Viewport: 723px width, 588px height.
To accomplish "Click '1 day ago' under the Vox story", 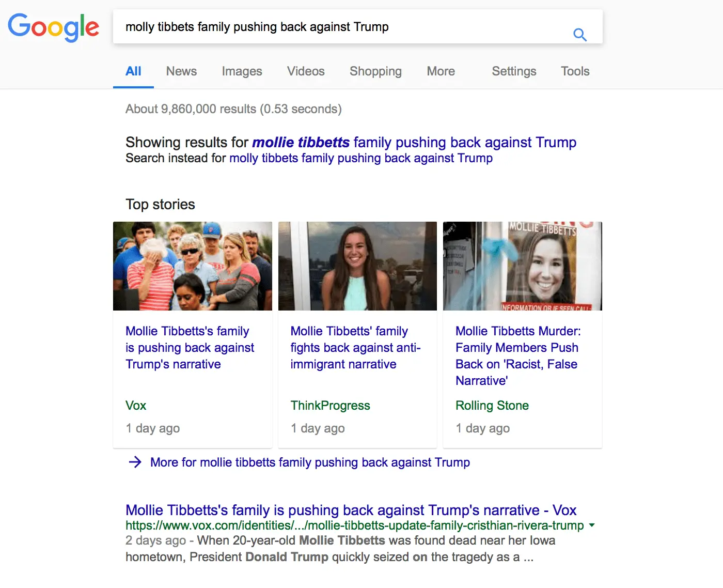I will [x=153, y=428].
